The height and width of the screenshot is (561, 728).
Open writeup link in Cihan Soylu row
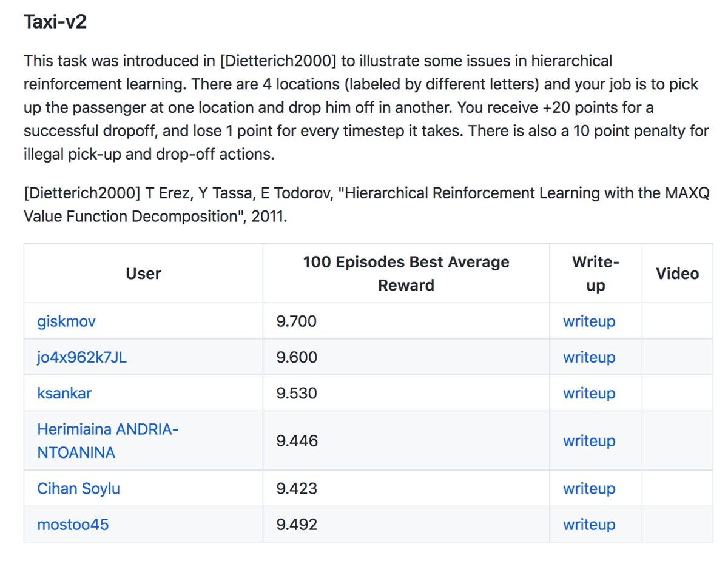coord(588,488)
